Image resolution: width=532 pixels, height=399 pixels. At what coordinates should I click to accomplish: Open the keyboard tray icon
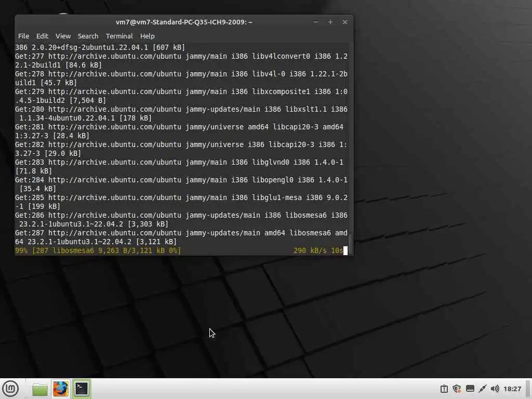(470, 389)
